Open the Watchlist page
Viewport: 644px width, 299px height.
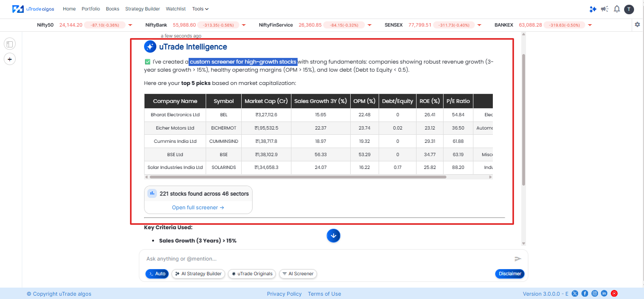(x=176, y=9)
